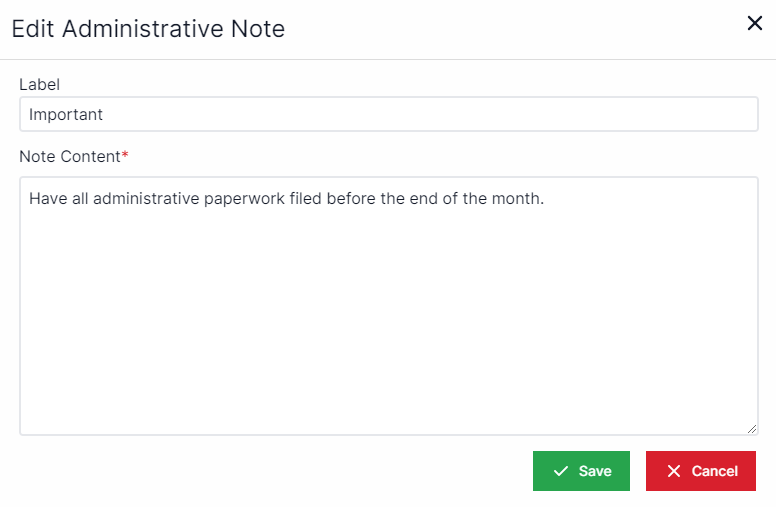Click the X icon on Cancel button

click(674, 471)
